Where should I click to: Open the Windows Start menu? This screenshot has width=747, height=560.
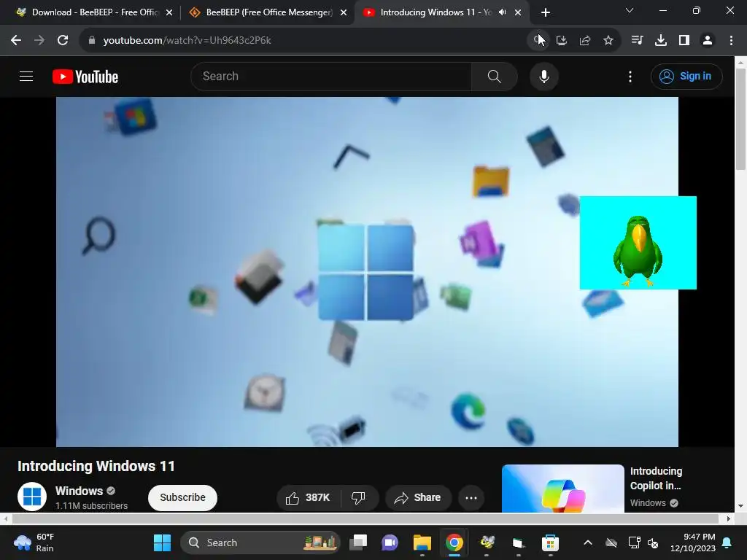[x=162, y=542]
